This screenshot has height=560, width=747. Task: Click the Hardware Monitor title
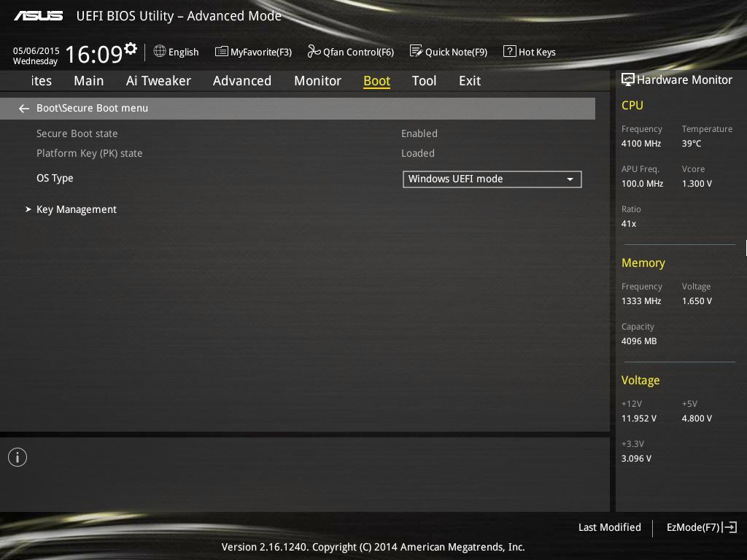coord(684,80)
